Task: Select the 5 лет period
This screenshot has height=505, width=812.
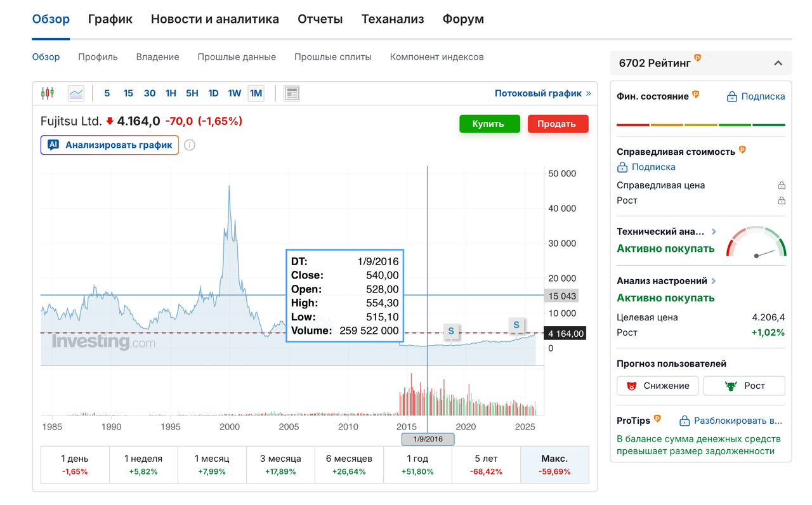Action: (486, 464)
